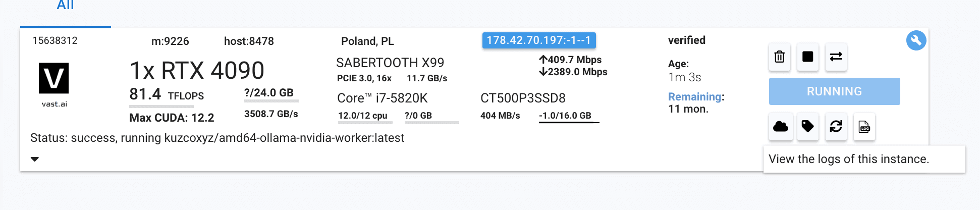View instance logs via the LOG file icon
The width and height of the screenshot is (980, 210).
click(864, 127)
